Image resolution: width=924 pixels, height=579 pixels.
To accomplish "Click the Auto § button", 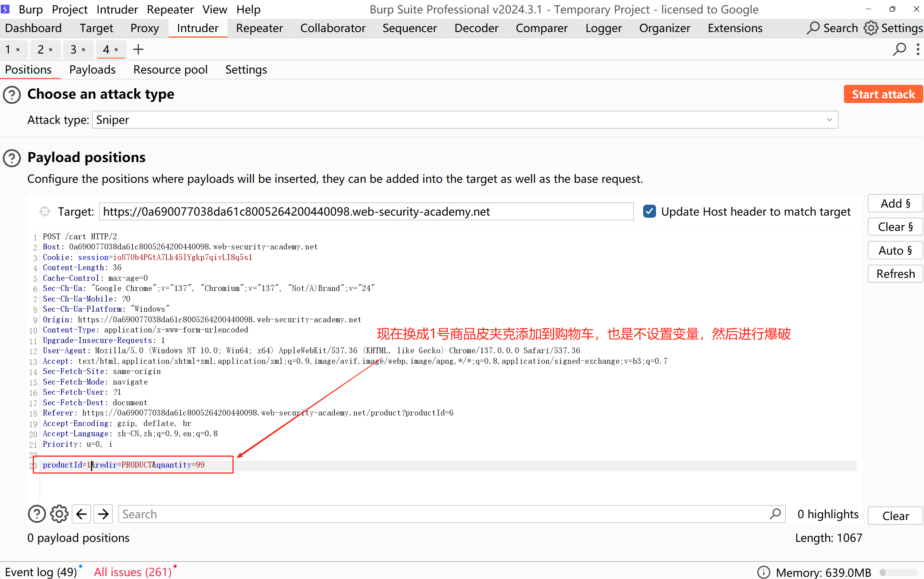I will pyautogui.click(x=895, y=251).
